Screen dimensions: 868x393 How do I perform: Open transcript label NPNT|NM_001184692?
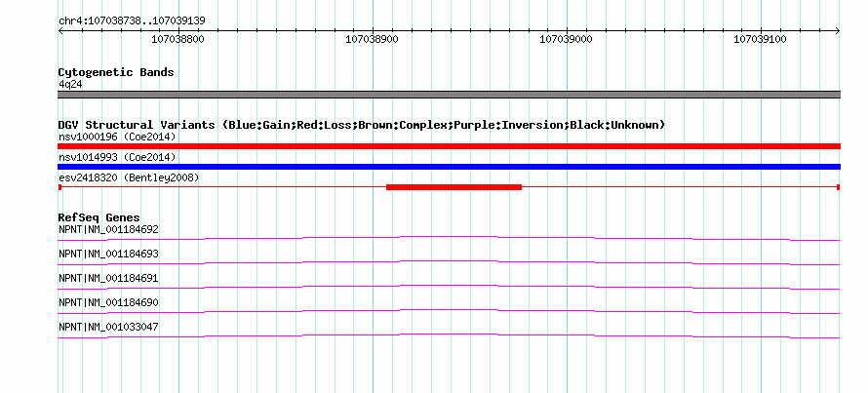tap(108, 229)
